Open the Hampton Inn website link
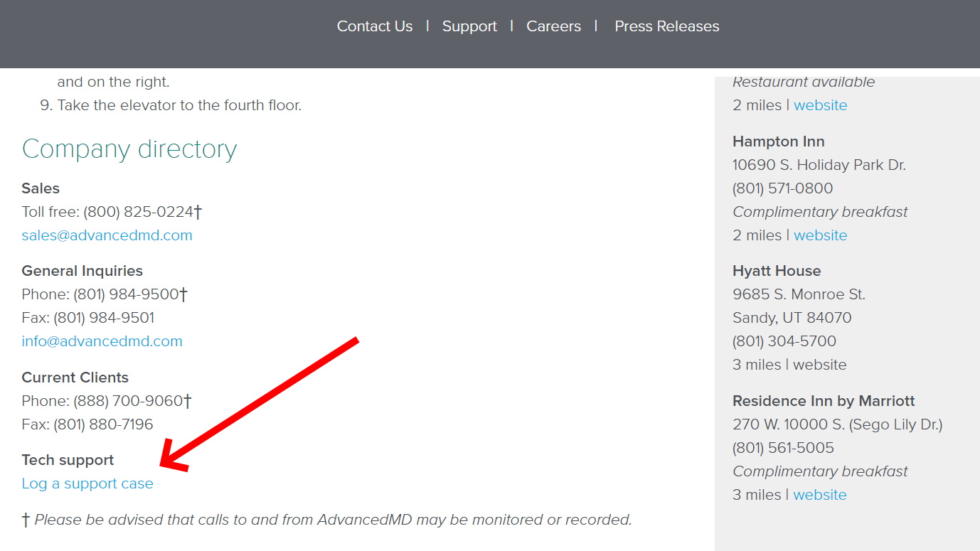 point(821,235)
